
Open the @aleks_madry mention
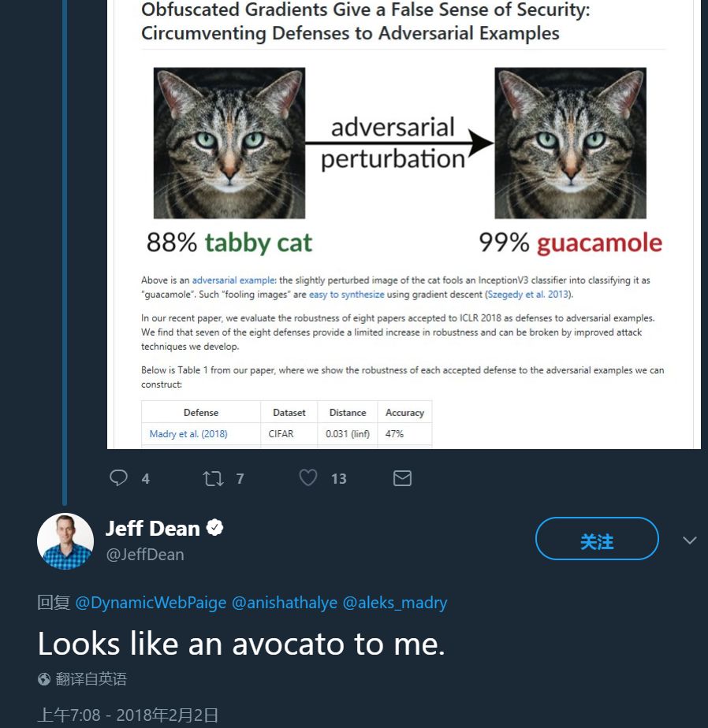pos(394,603)
